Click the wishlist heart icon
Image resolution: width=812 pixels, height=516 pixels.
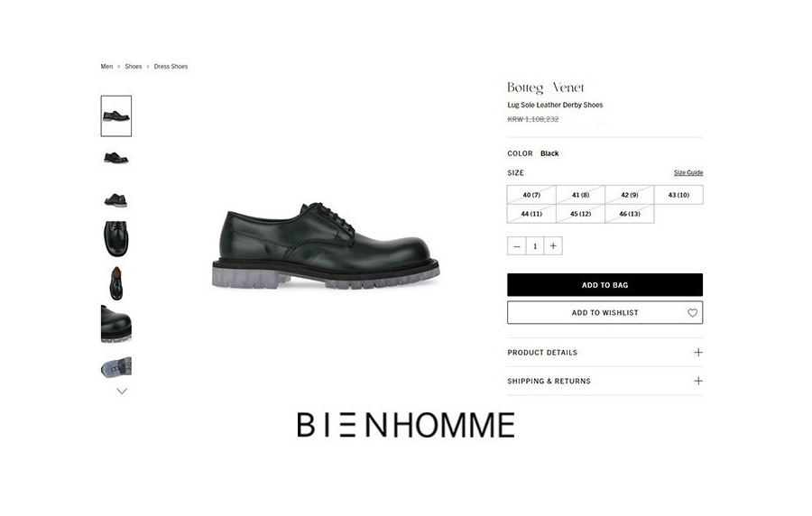(x=692, y=313)
